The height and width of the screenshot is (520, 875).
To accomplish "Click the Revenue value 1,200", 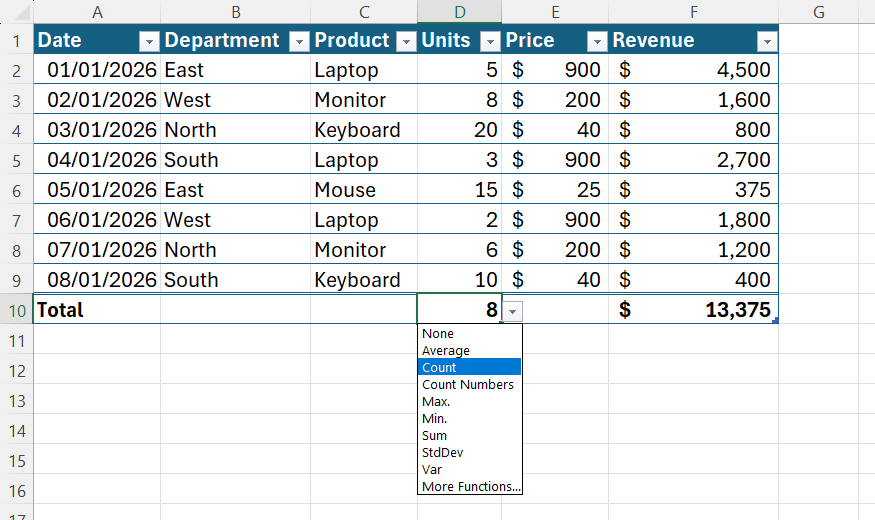I will tap(694, 249).
